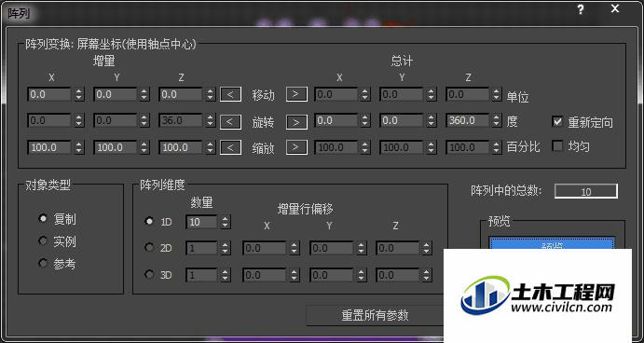The height and width of the screenshot is (343, 644).
Task: Click the 3D count field
Action: (x=201, y=275)
